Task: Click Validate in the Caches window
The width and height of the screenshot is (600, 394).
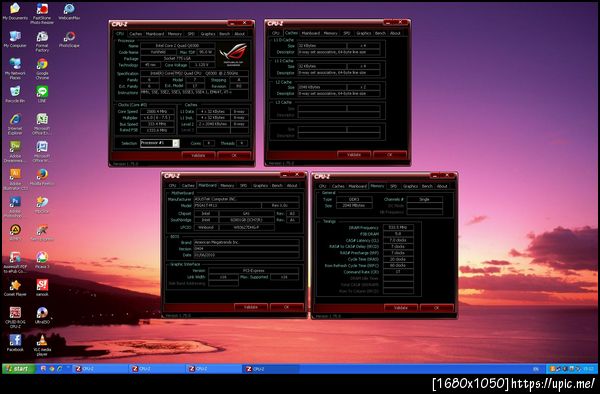Action: [354, 155]
